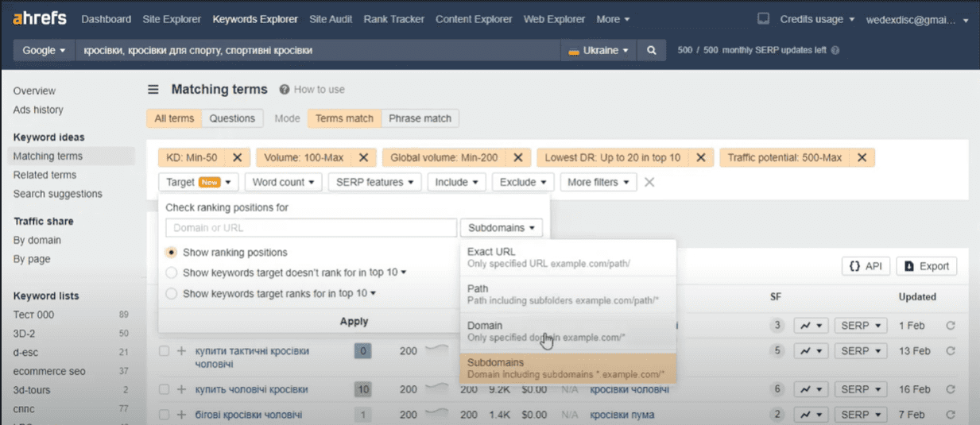The width and height of the screenshot is (980, 425).
Task: Open Related terms in the sidebar
Action: point(45,175)
